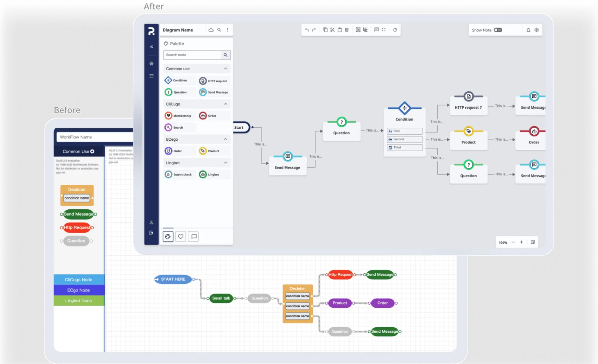Click START HERE node in Before window
This screenshot has height=364, width=598.
(x=173, y=279)
